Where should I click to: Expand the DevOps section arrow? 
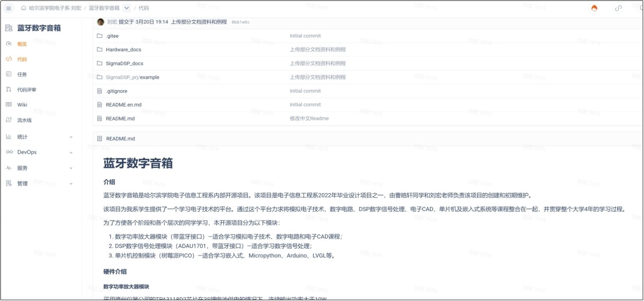point(71,153)
